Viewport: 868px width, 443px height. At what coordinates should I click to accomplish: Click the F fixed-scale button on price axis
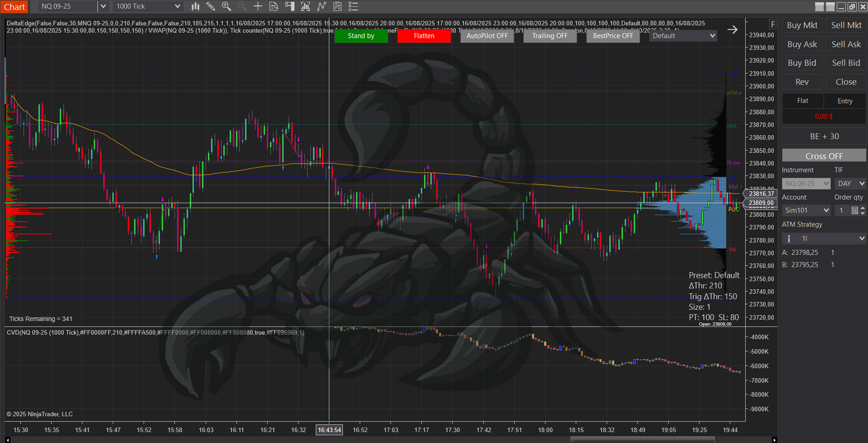coord(772,25)
